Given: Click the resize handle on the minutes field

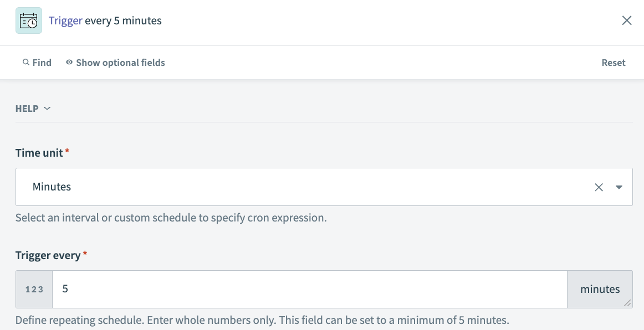Looking at the screenshot, I should (x=628, y=302).
